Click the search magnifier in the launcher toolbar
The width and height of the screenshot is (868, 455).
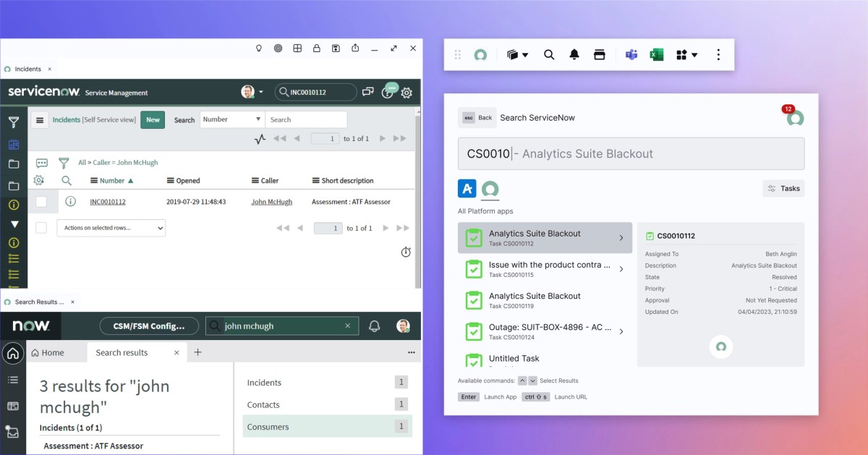[x=548, y=54]
